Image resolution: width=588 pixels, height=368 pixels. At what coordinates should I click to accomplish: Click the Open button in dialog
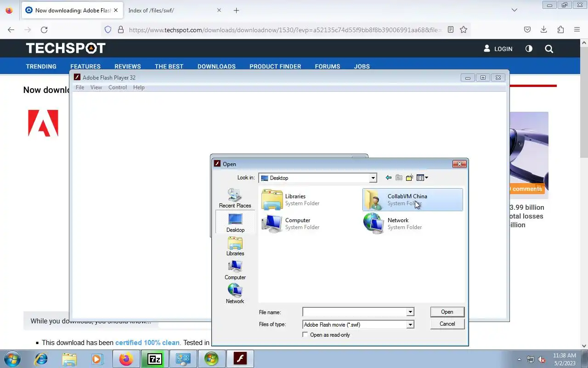[x=447, y=312]
